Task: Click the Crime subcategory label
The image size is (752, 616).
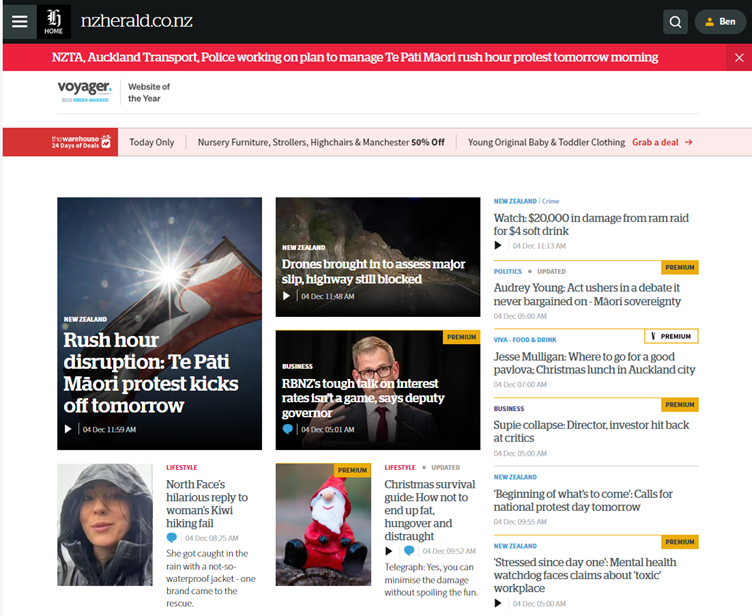Action: point(551,201)
